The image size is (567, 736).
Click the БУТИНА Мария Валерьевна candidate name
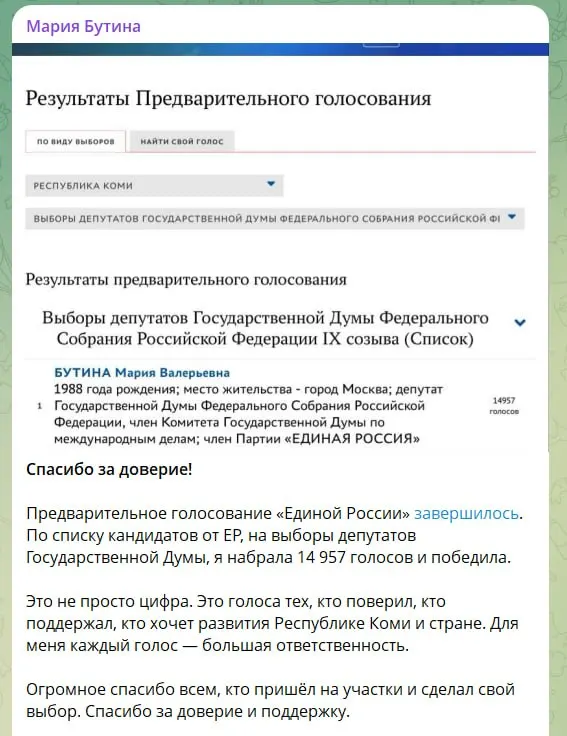click(x=142, y=373)
